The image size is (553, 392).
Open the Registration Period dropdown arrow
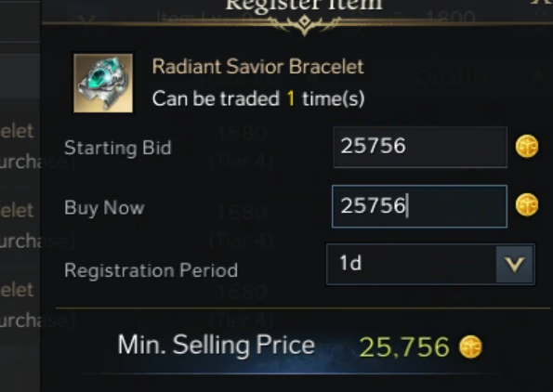tap(514, 264)
